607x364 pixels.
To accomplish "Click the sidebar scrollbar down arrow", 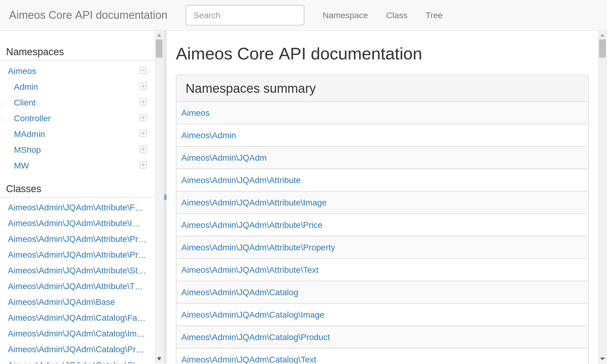I will tap(159, 358).
